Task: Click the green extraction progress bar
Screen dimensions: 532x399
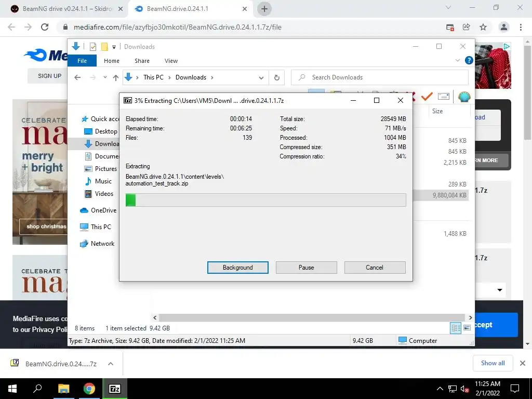Action: click(x=265, y=200)
